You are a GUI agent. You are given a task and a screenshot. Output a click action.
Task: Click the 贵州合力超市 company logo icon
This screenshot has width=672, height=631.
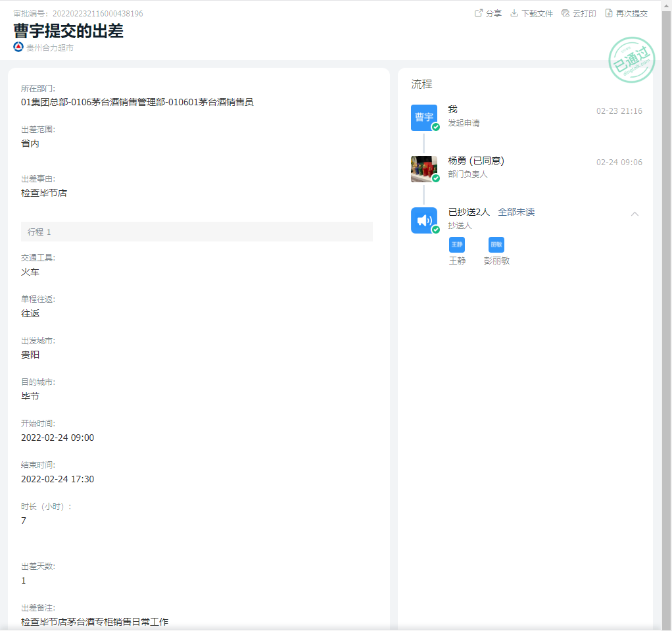pyautogui.click(x=18, y=47)
